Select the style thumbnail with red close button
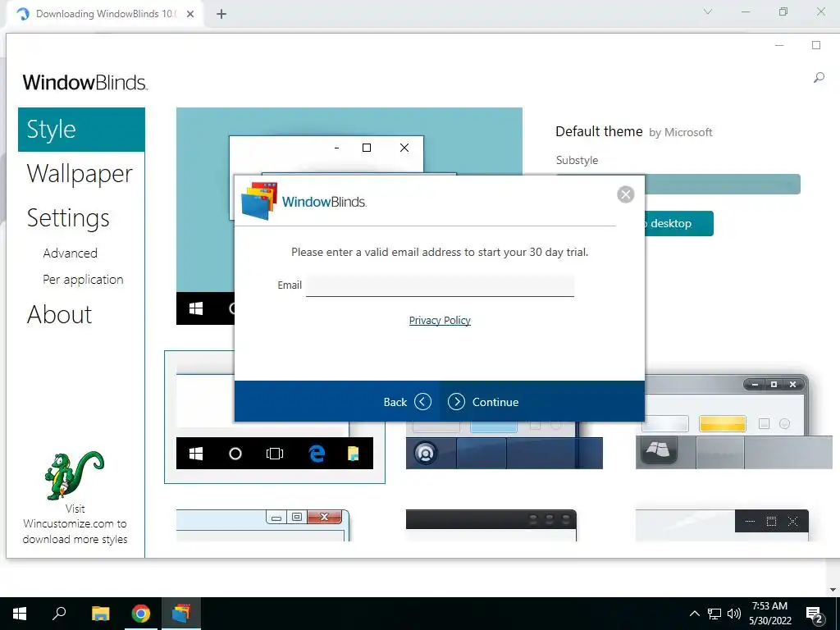This screenshot has width=840, height=630. [x=263, y=525]
